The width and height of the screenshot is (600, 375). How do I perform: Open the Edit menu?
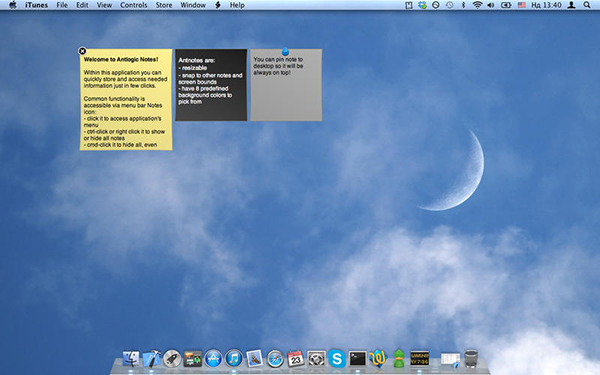coord(82,5)
